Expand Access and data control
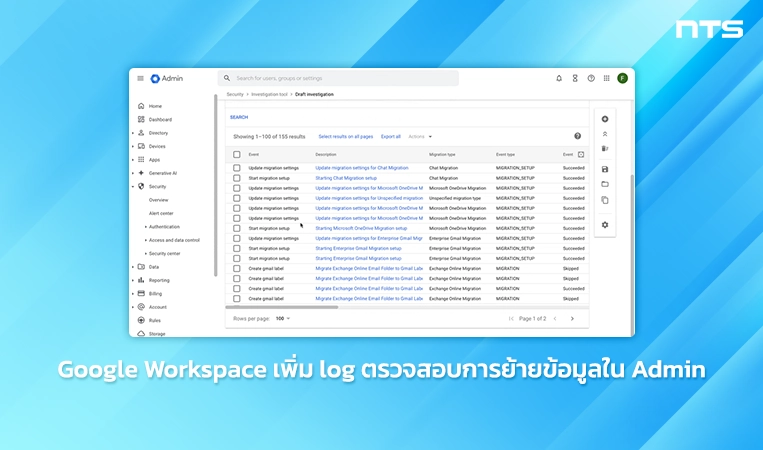 tap(145, 240)
